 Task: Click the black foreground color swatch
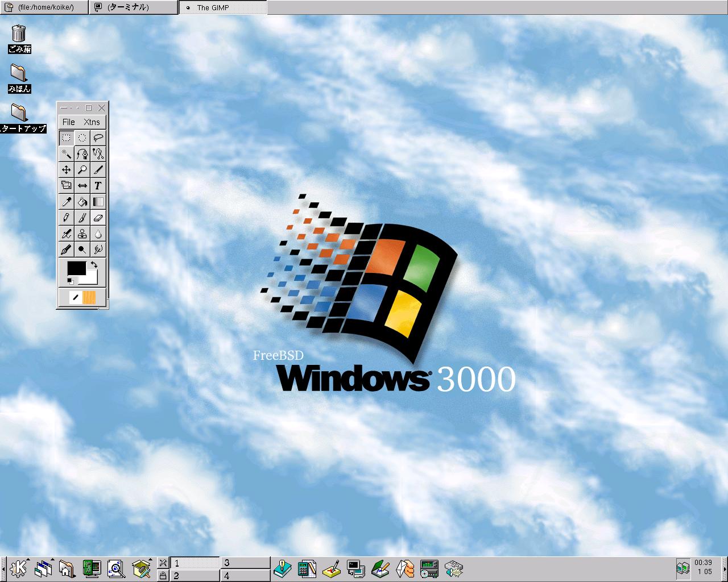(x=76, y=268)
